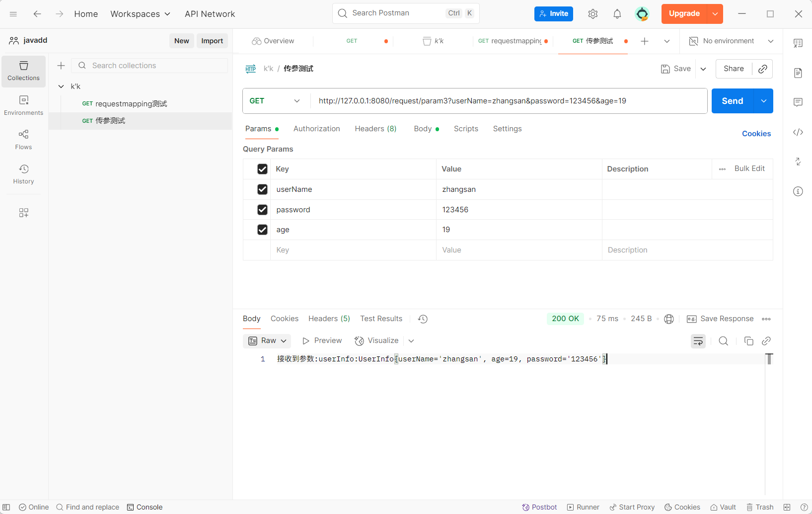Image resolution: width=812 pixels, height=514 pixels.
Task: Open the comments icon in right sidebar
Action: 798,102
